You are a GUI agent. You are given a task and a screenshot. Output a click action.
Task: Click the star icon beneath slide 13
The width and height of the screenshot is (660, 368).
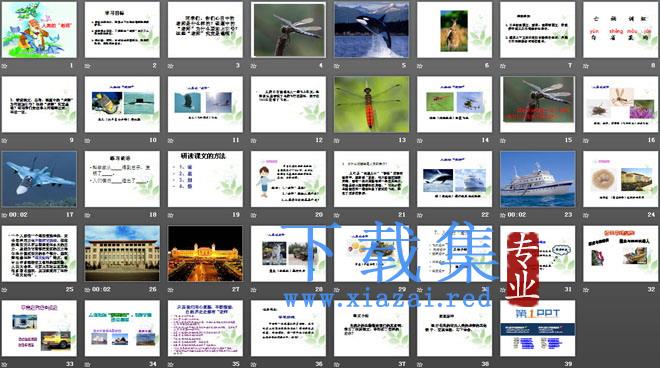(x=337, y=141)
